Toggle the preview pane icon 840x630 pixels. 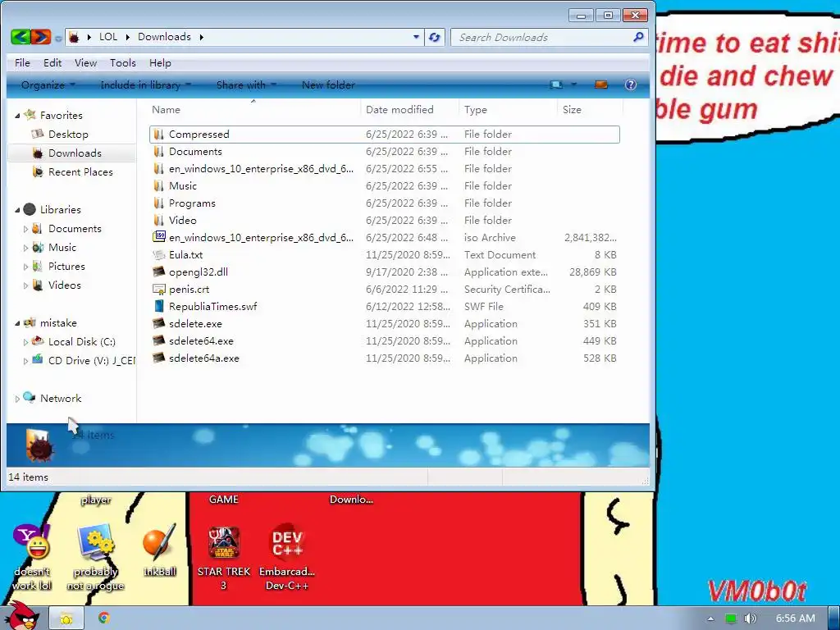coord(601,84)
